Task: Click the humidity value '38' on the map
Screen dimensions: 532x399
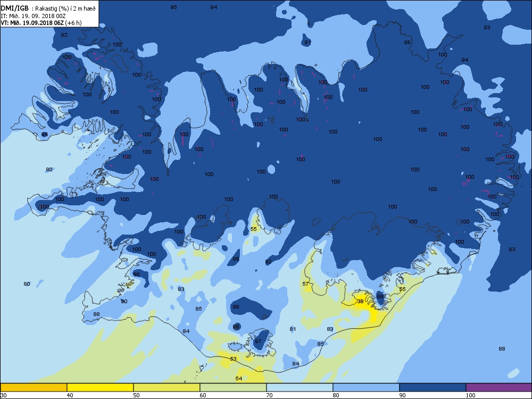Action: (360, 301)
